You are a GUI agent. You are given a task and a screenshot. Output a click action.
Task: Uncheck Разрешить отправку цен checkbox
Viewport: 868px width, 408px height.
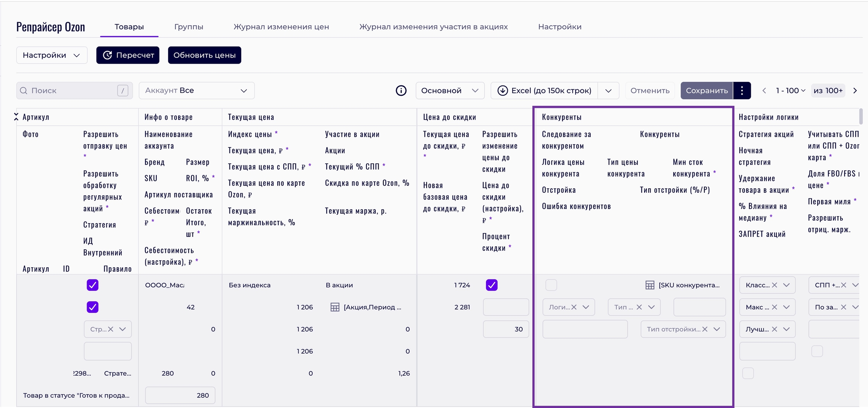pos(92,285)
